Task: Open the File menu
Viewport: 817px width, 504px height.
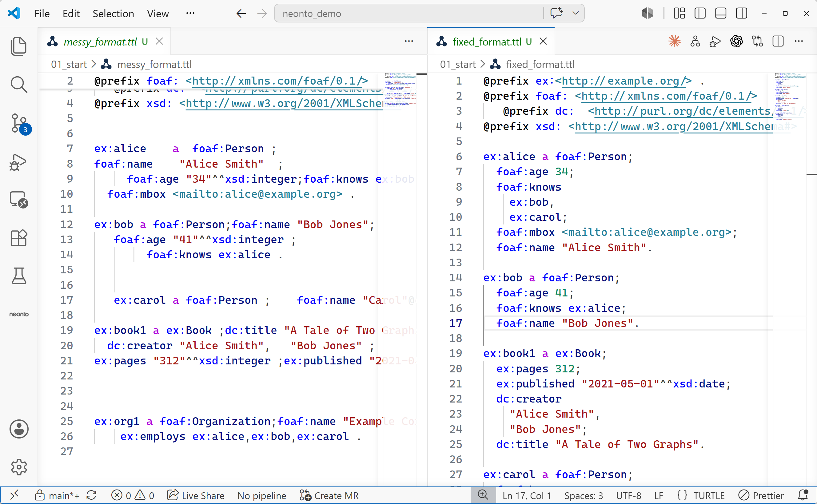Action: pos(42,14)
